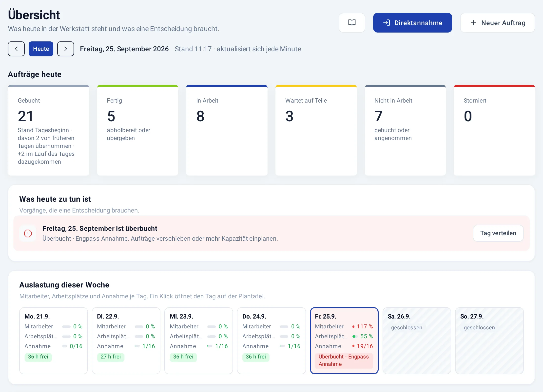
Task: Click Thursday's Annahme 1/16 value
Action: tap(294, 346)
